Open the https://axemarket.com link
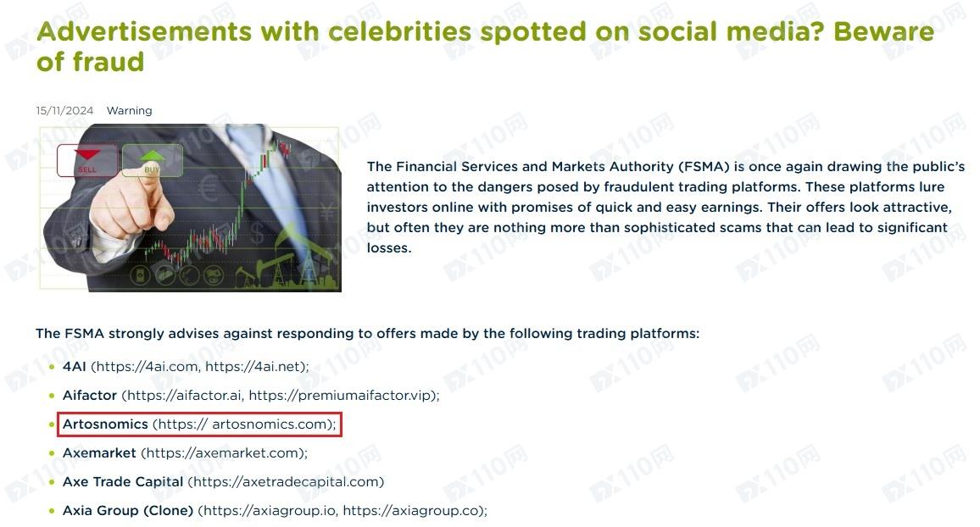This screenshot has height=527, width=980. coord(223,452)
